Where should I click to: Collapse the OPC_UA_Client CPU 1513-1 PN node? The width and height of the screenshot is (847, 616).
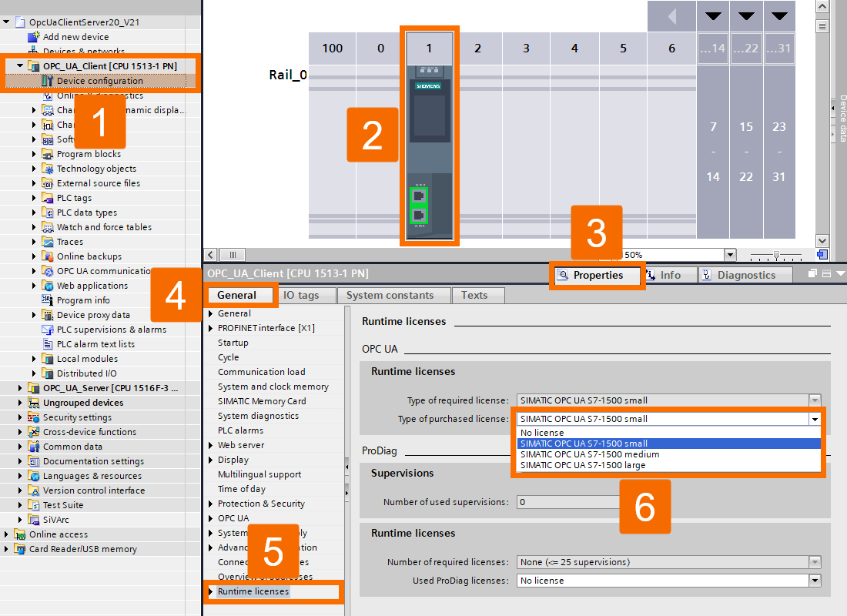pyautogui.click(x=20, y=66)
